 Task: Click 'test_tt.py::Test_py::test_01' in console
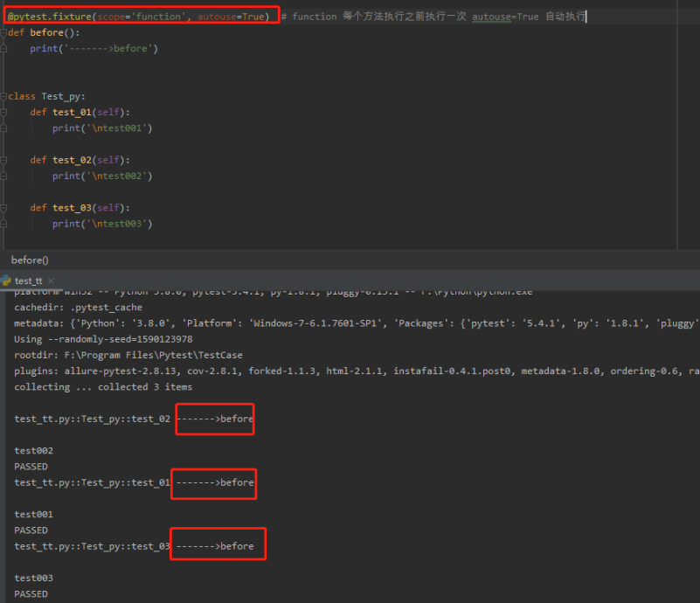pyautogui.click(x=92, y=482)
